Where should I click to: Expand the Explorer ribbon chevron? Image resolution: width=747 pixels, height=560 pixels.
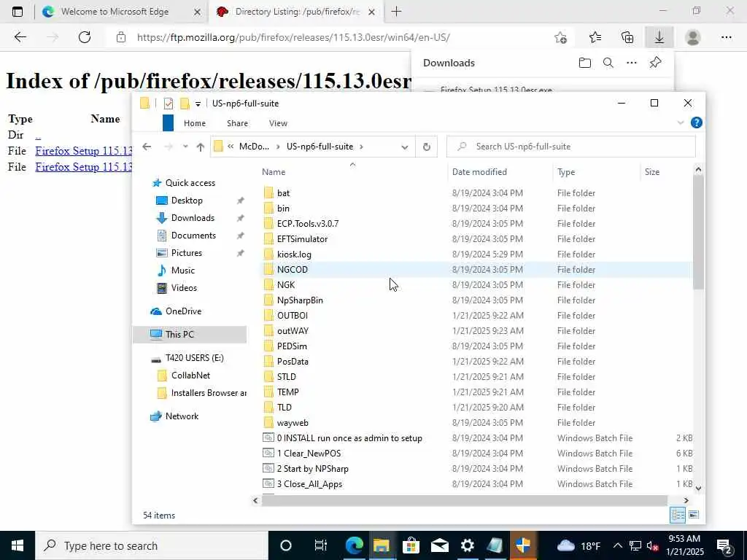[x=681, y=122]
